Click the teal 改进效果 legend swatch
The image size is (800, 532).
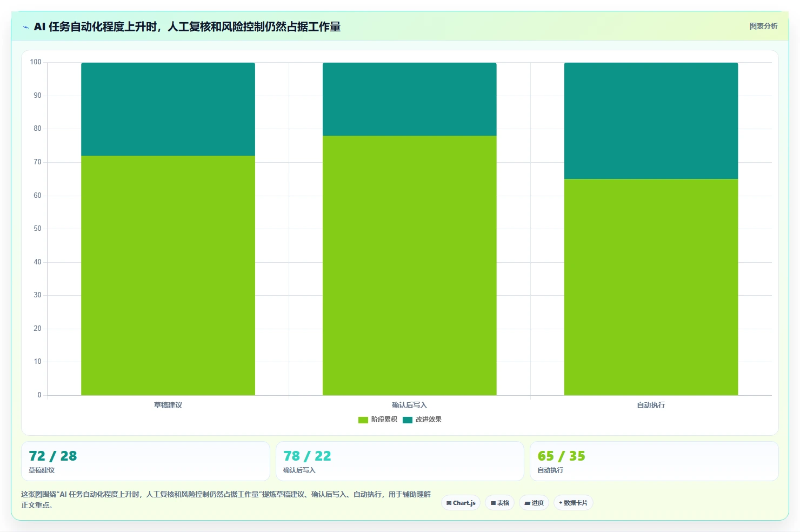pos(407,420)
